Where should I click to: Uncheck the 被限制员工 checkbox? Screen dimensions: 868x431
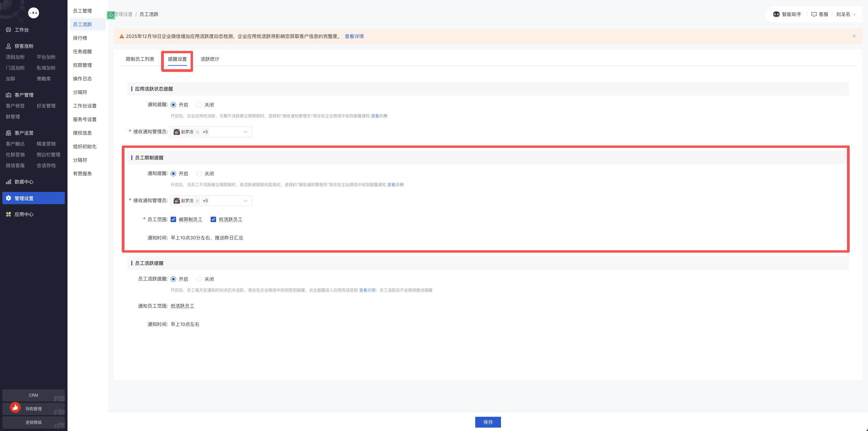(173, 219)
